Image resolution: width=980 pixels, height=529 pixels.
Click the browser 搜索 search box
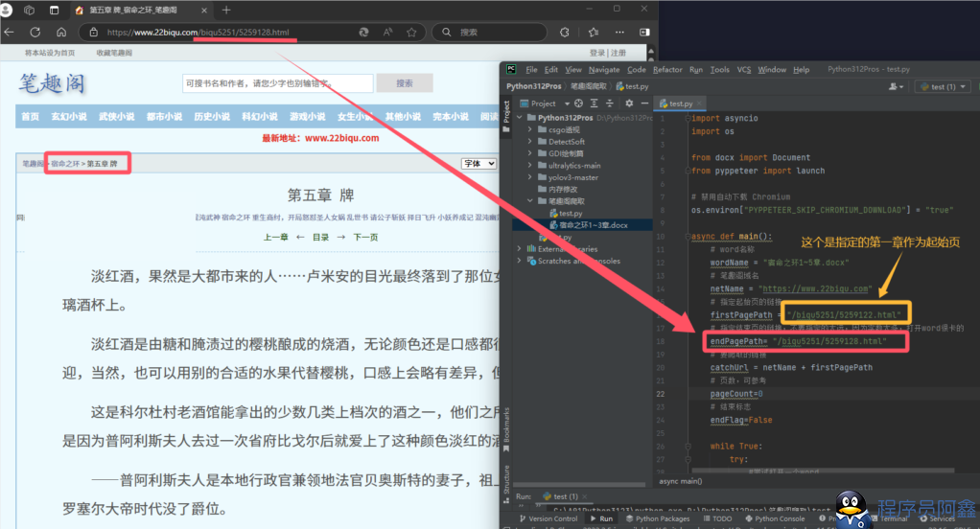point(491,32)
